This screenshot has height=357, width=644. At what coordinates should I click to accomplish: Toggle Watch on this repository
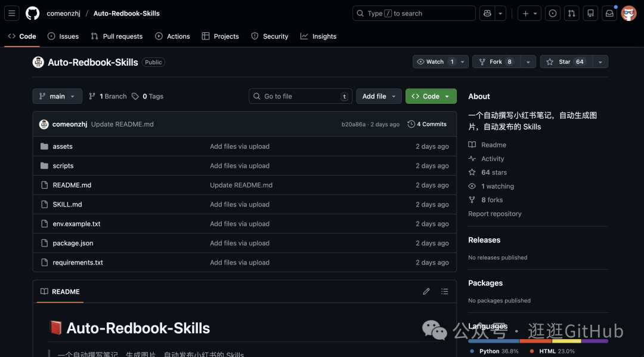tap(435, 62)
